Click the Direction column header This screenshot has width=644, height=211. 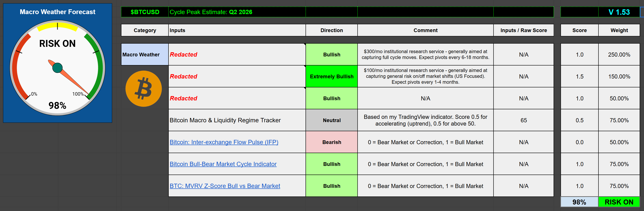[332, 30]
